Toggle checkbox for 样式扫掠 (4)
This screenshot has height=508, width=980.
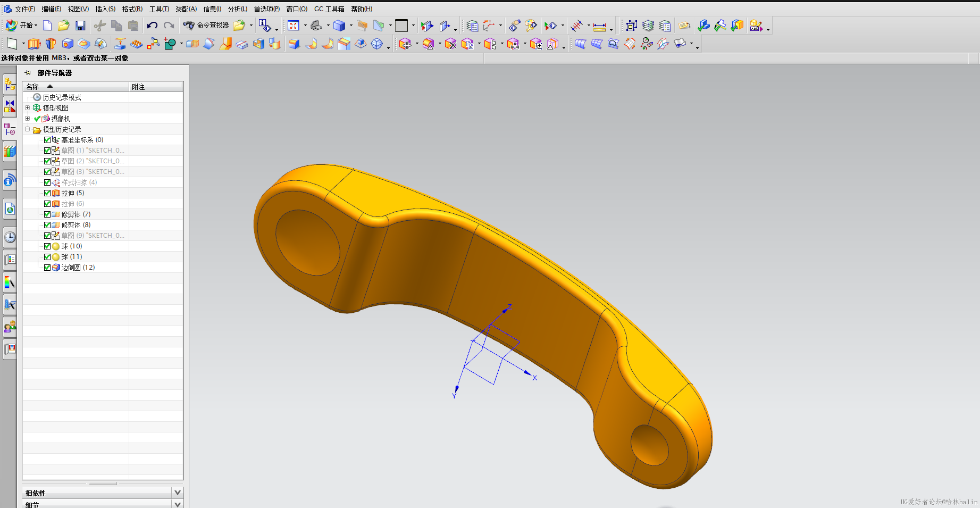pyautogui.click(x=47, y=182)
